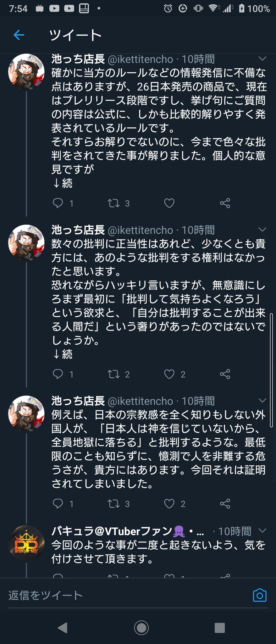The image size is (276, 644).
Task: Reply to the tweet about 日本の宗教感
Action: pyautogui.click(x=58, y=503)
